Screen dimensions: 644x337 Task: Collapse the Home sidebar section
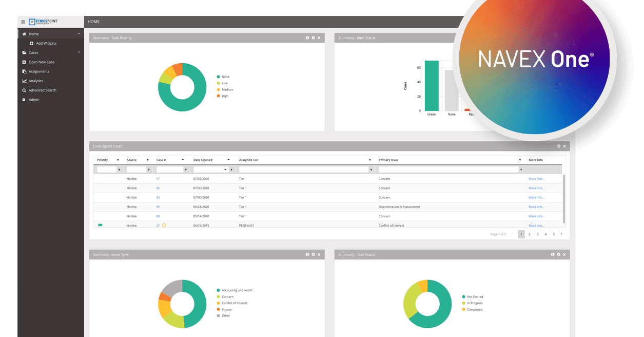80,34
